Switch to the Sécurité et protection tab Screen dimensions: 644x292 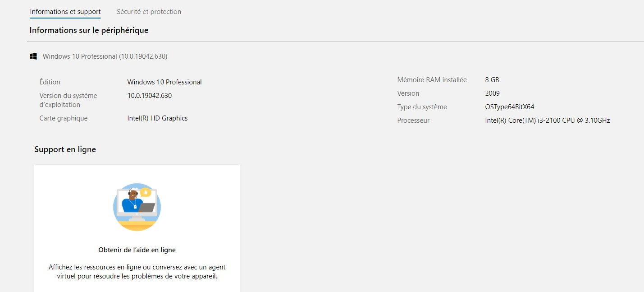[149, 12]
